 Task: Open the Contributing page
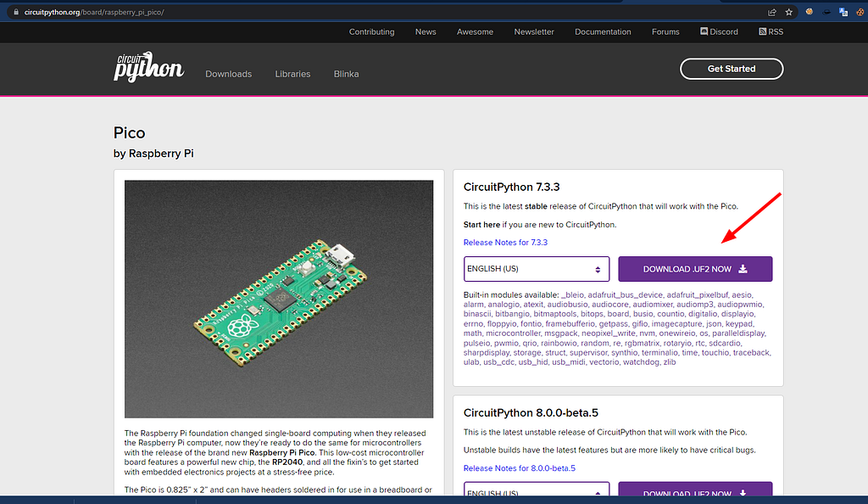(x=371, y=31)
